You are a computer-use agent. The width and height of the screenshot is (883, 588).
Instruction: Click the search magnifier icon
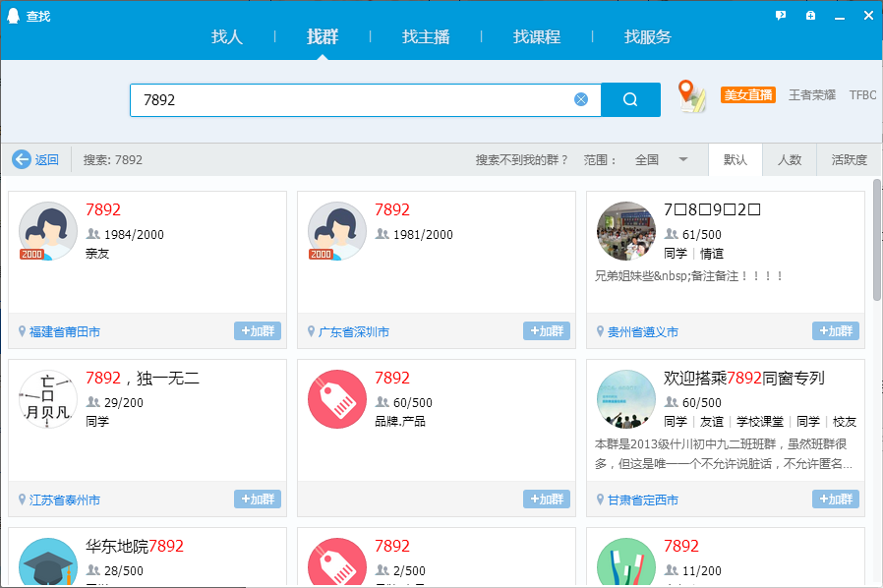click(x=630, y=99)
